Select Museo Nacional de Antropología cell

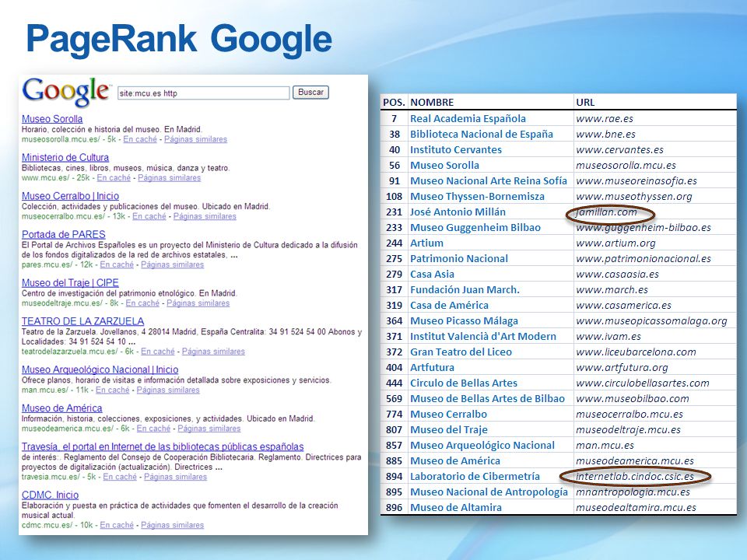click(489, 492)
